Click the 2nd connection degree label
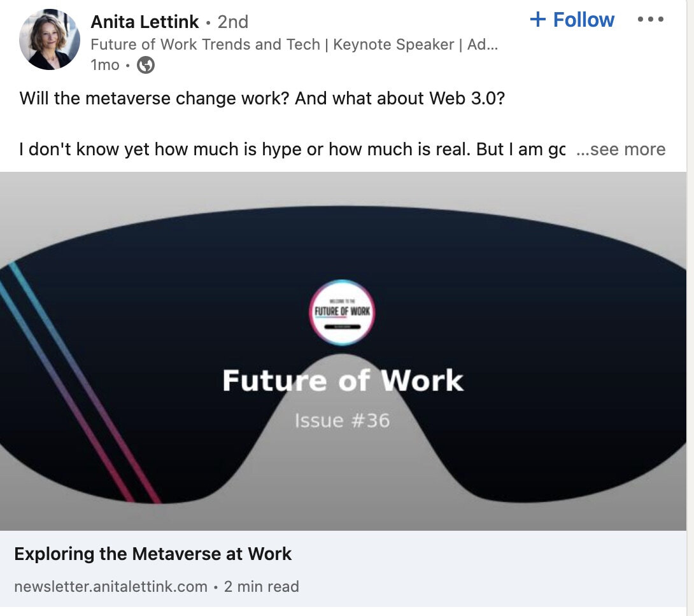 [x=232, y=21]
